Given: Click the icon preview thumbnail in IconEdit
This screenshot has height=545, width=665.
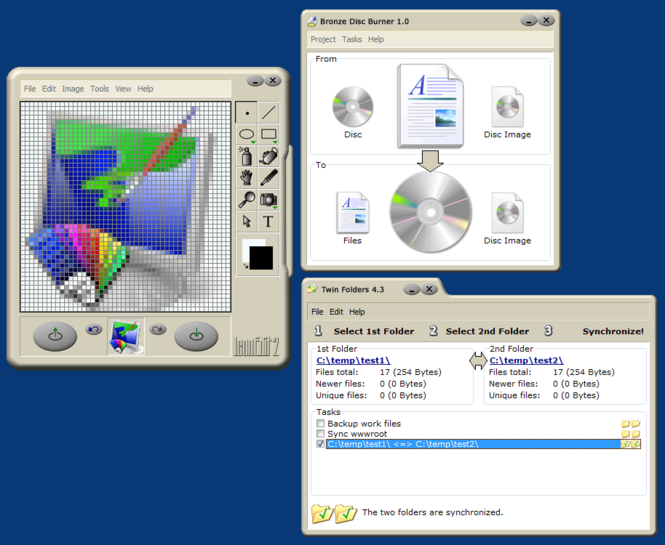Looking at the screenshot, I should coord(126,336).
